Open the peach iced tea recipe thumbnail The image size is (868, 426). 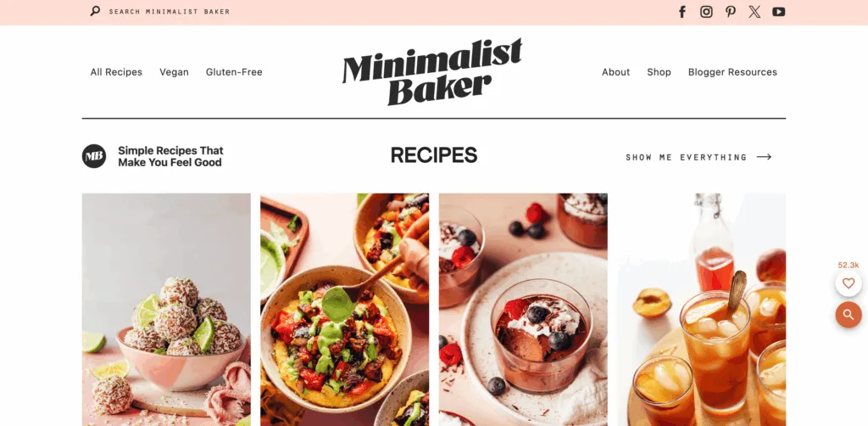coord(701,309)
